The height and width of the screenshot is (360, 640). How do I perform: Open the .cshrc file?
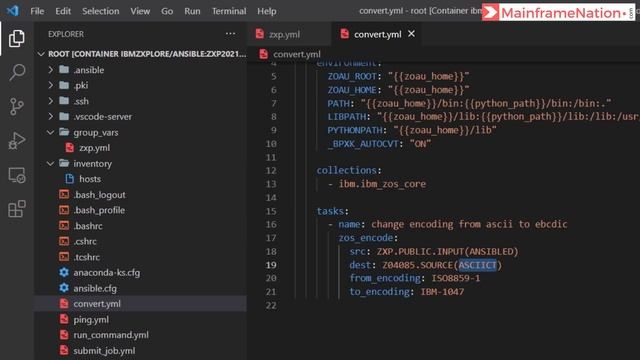point(140,241)
